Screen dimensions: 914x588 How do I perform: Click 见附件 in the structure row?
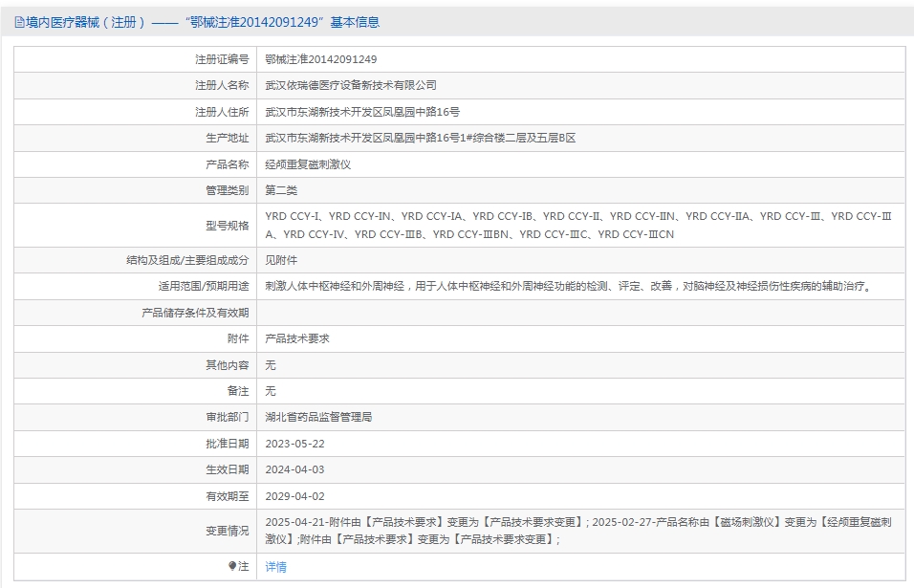(281, 260)
